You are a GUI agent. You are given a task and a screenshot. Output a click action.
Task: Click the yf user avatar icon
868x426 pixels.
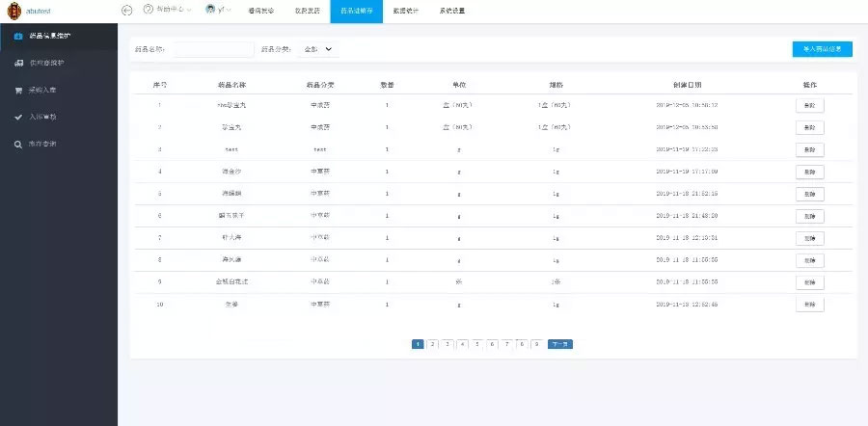[x=209, y=10]
